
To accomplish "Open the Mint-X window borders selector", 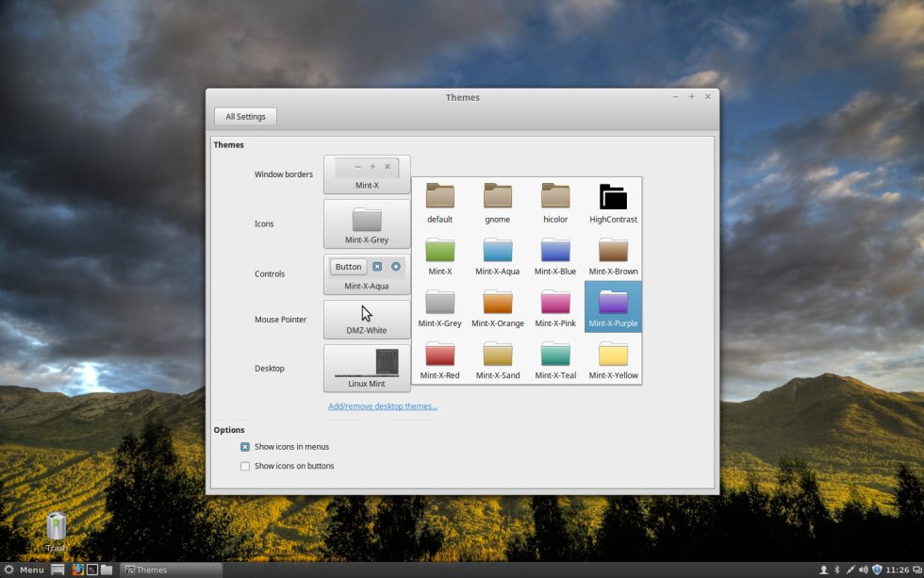I will pos(366,173).
